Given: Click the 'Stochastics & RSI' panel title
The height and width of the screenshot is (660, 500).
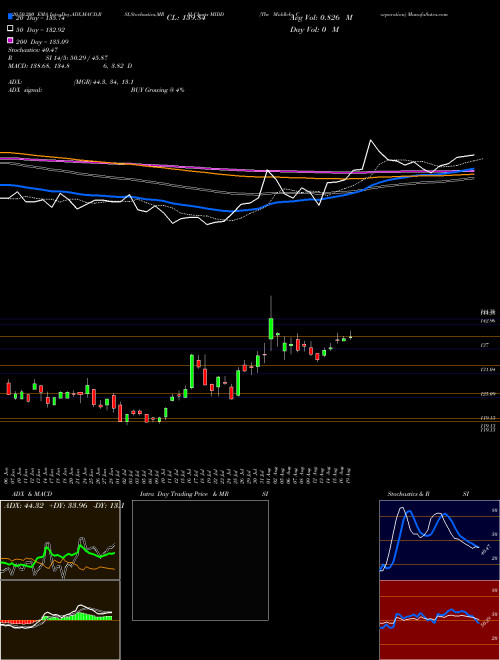Looking at the screenshot, I should click(428, 494).
